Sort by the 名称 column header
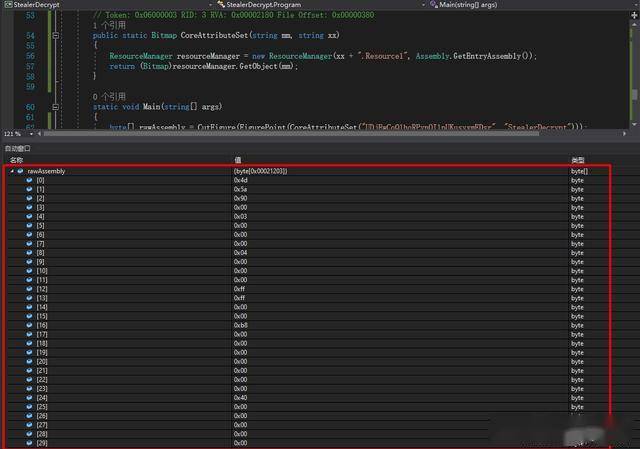This screenshot has height=449, width=640. pos(16,159)
